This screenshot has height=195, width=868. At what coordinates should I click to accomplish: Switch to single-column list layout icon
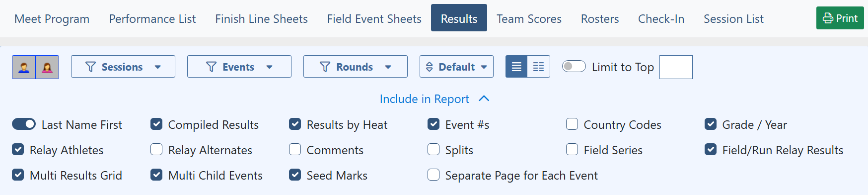pos(516,67)
